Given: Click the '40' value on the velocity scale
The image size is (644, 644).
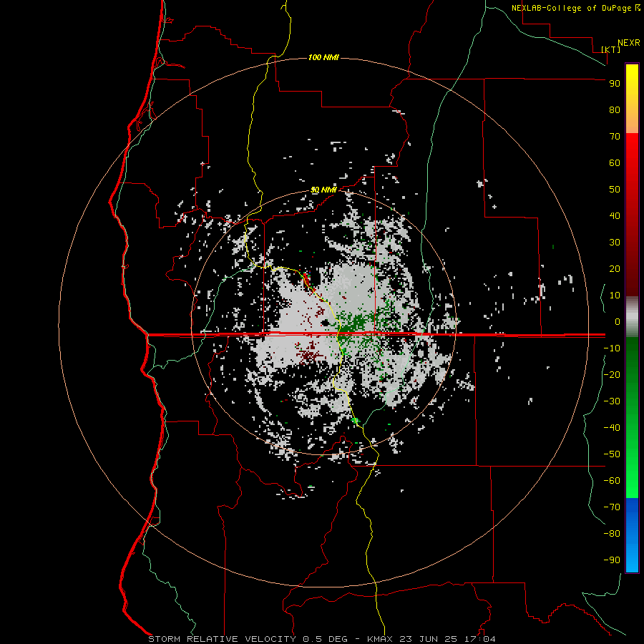Looking at the screenshot, I should 615,216.
